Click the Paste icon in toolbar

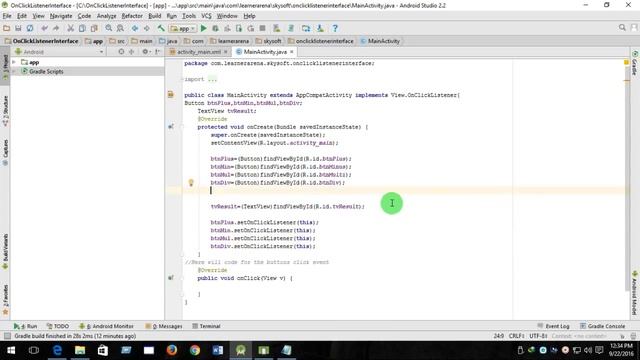pos(94,28)
